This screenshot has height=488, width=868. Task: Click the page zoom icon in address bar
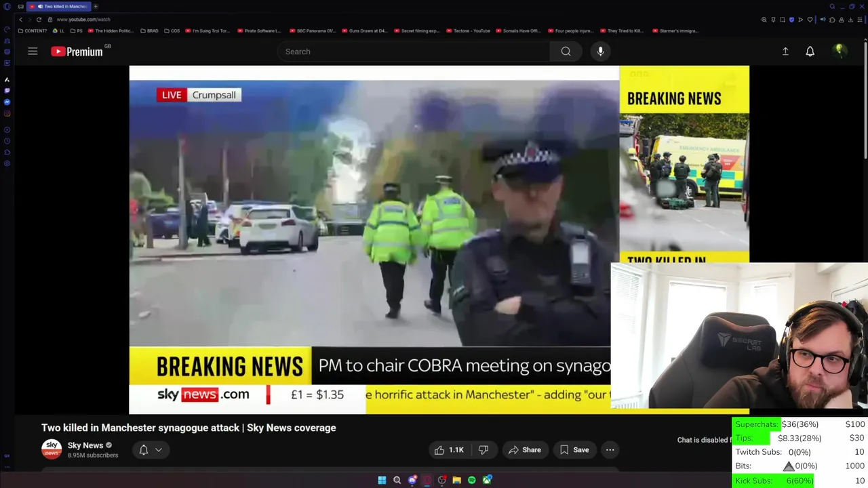[764, 20]
